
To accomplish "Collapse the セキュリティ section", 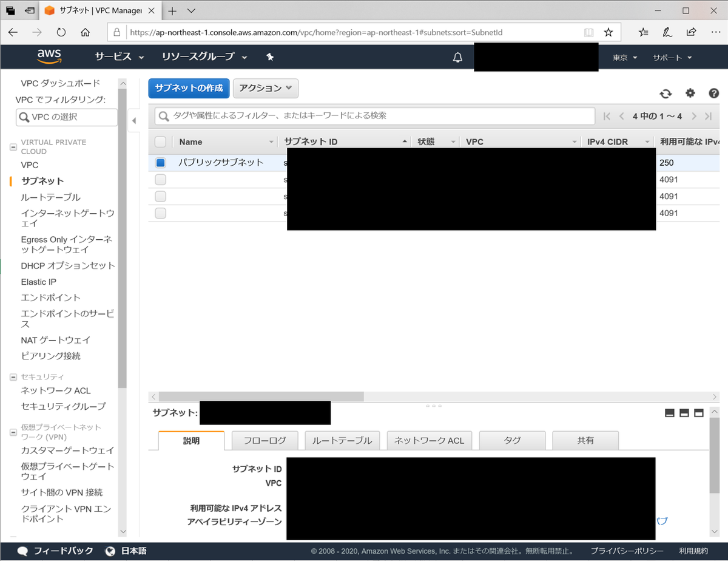I will point(13,377).
